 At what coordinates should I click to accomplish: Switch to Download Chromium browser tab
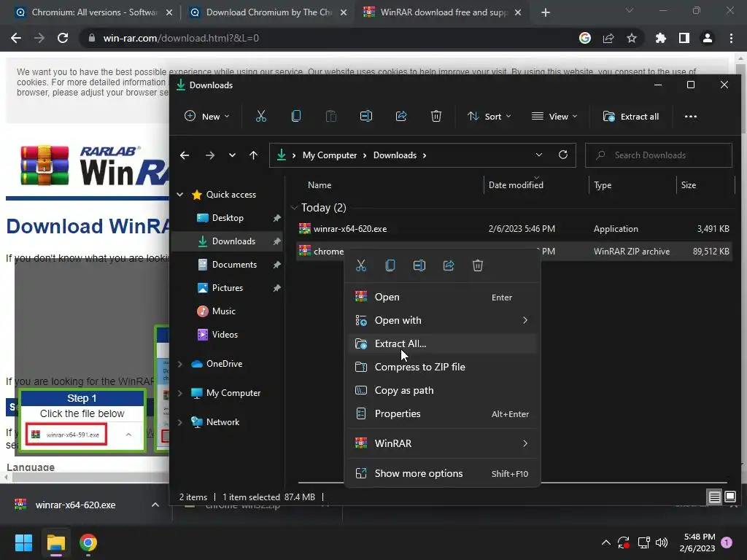click(x=268, y=12)
